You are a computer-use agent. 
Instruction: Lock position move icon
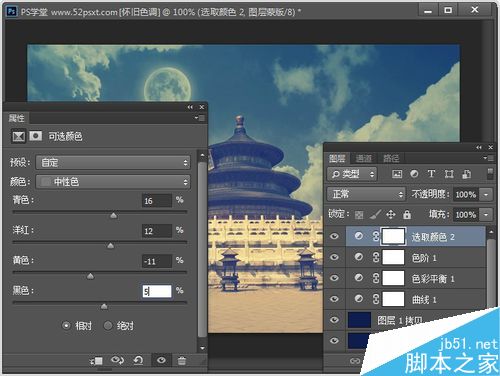[391, 214]
